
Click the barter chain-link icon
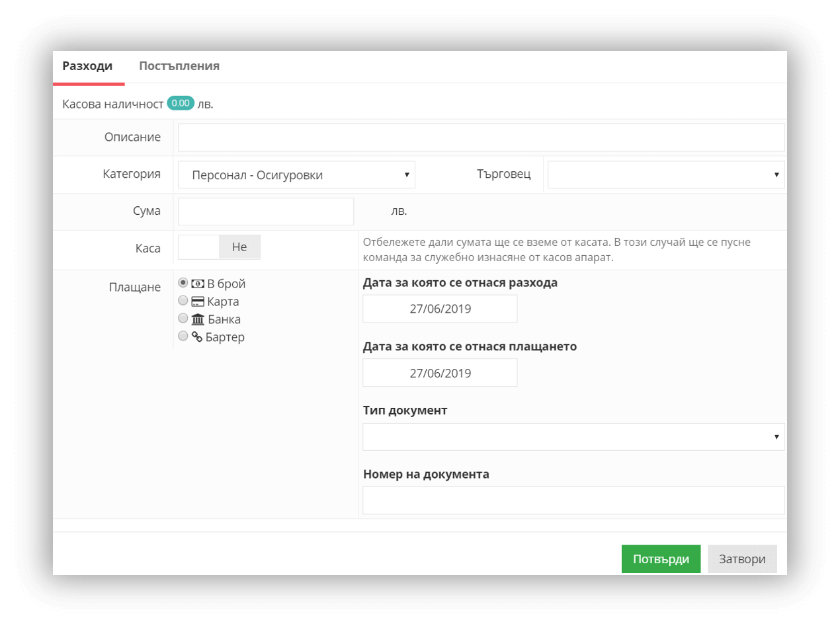pyautogui.click(x=196, y=338)
